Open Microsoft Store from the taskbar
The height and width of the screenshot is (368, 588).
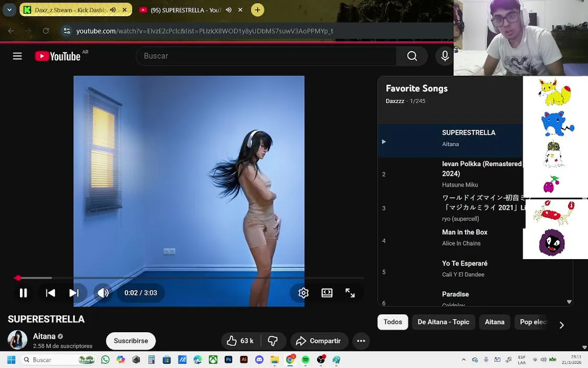pos(166,360)
